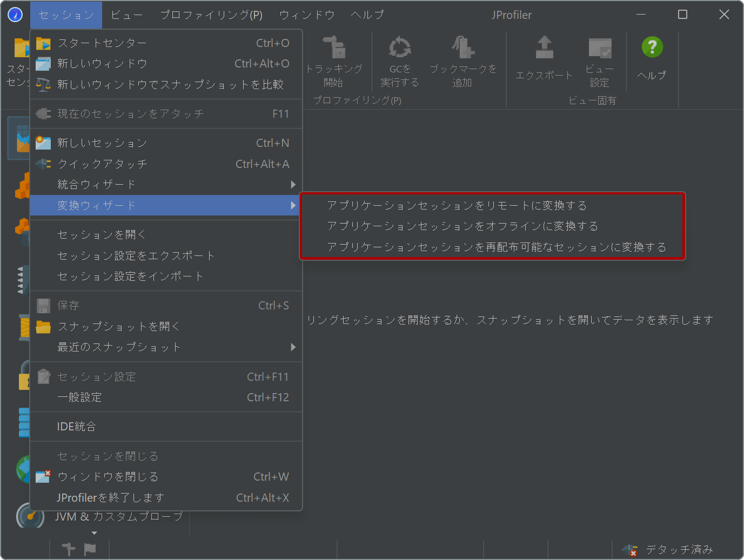Image resolution: width=744 pixels, height=560 pixels.
Task: Click the 統合ウィザード submenu arrow
Action: click(293, 185)
